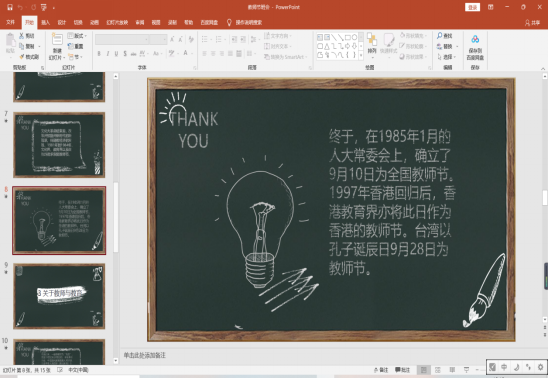Click the Save to Baidu Netdisk icon
This screenshot has width=548, height=378.
[x=475, y=39]
